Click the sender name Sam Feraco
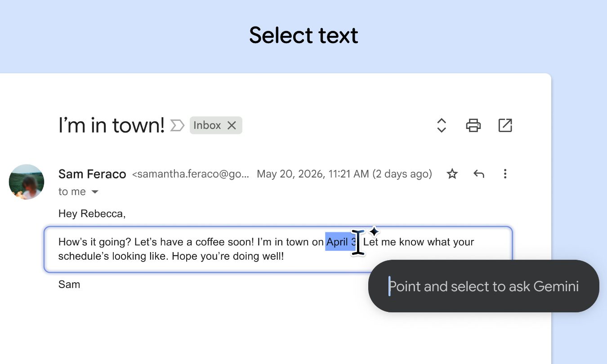Image resolution: width=607 pixels, height=364 pixels. (x=92, y=174)
